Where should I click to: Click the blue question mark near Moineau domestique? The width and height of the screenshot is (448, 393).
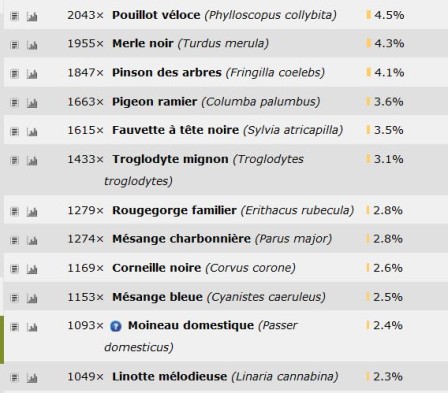click(116, 326)
